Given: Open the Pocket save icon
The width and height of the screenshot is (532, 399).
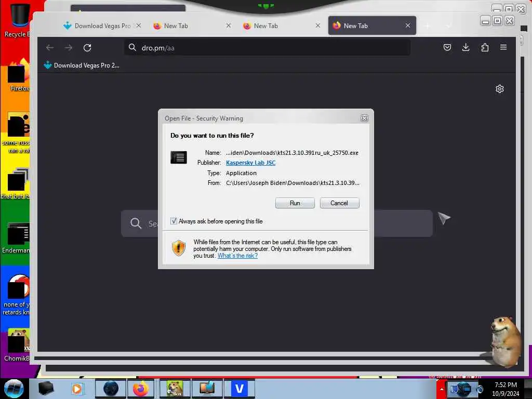Looking at the screenshot, I should [447, 47].
